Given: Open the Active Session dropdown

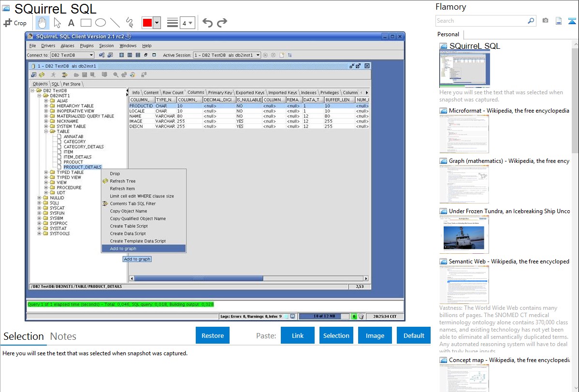Looking at the screenshot, I should click(227, 55).
